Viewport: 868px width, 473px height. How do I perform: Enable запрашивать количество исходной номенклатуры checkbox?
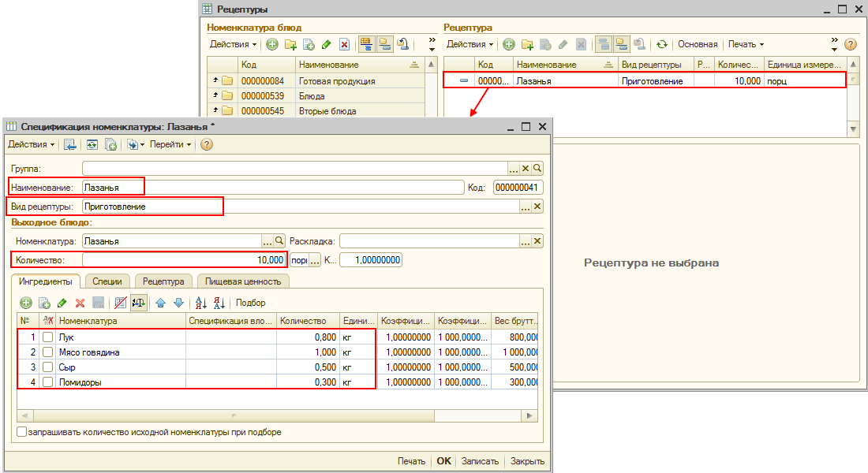[21, 432]
